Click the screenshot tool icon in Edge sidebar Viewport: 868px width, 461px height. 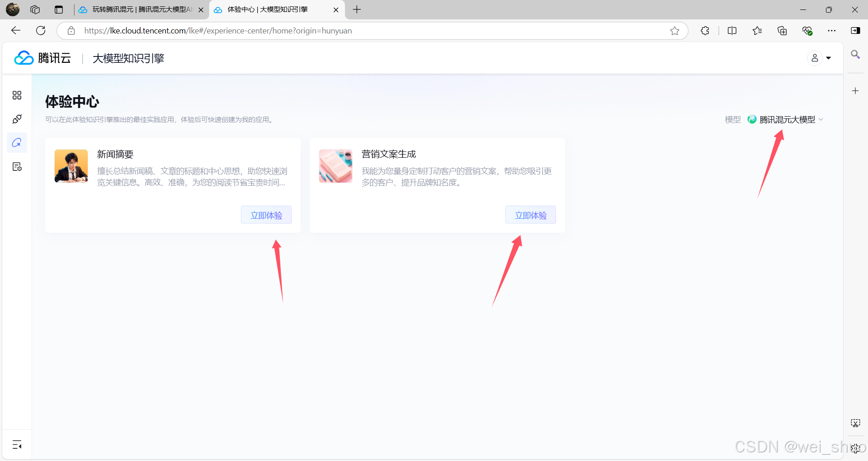point(855,423)
